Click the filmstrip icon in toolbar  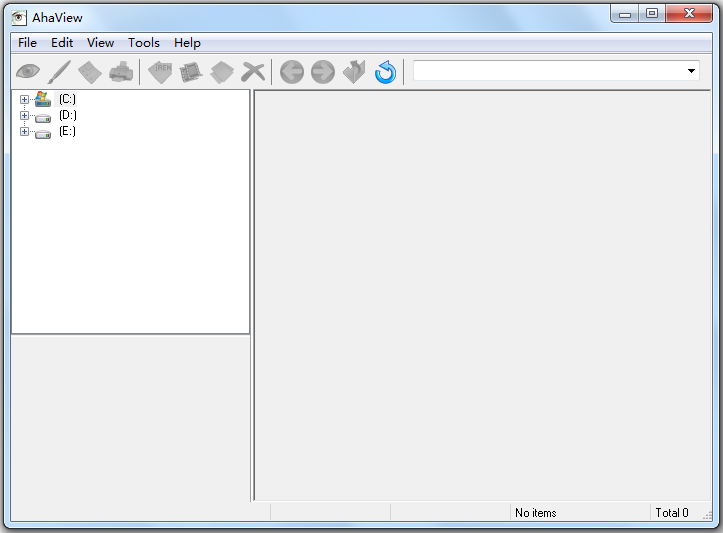(x=191, y=72)
